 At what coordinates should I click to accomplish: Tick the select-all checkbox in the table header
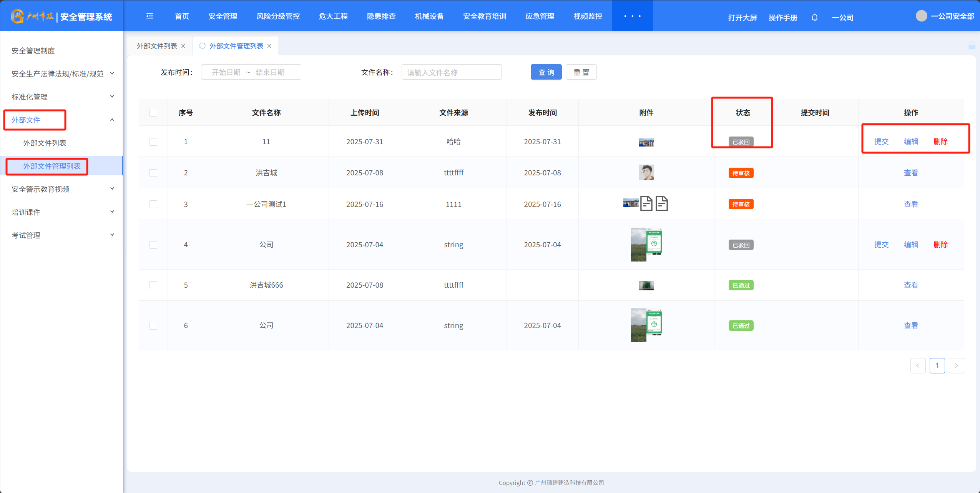[x=153, y=113]
